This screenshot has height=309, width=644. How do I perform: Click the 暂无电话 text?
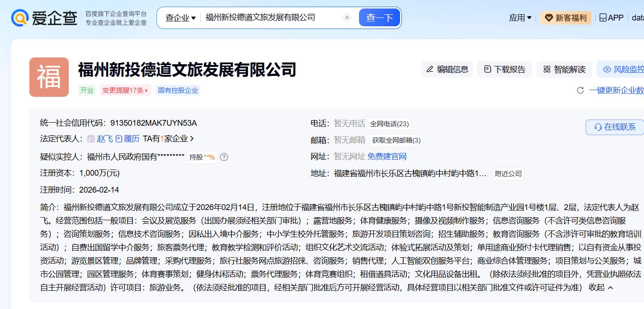(350, 124)
